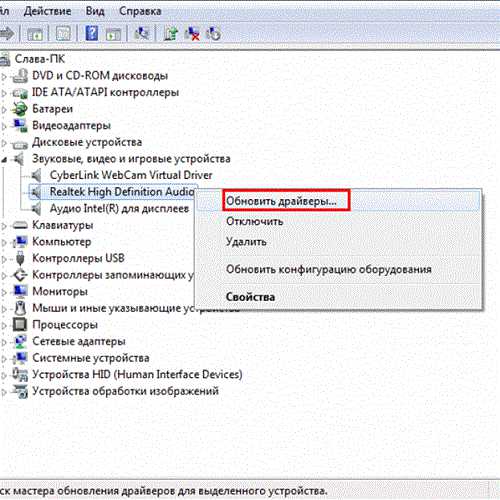Click the Help question-mark toolbar icon
Image resolution: width=500 pixels, height=500 pixels.
coord(92,33)
